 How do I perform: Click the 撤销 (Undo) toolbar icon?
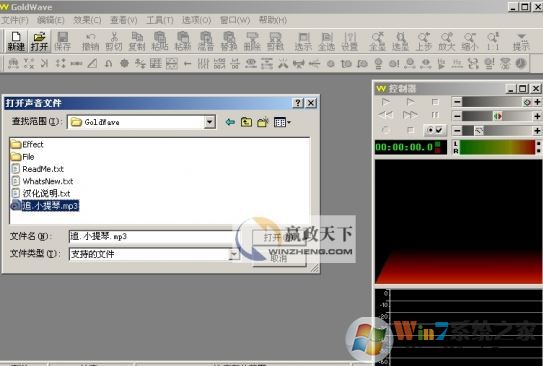coord(91,41)
